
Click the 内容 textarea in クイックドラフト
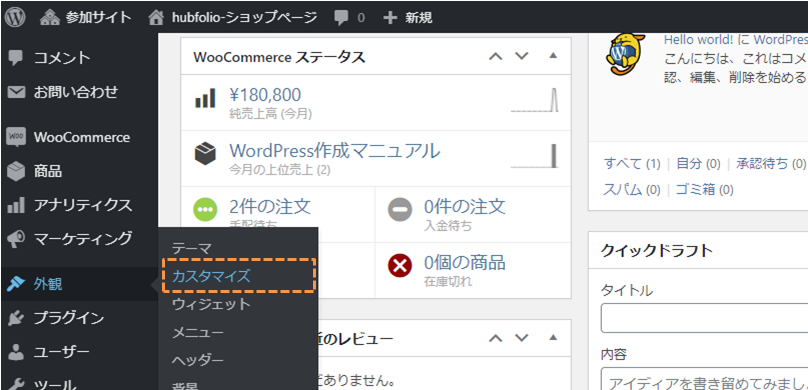point(704,379)
